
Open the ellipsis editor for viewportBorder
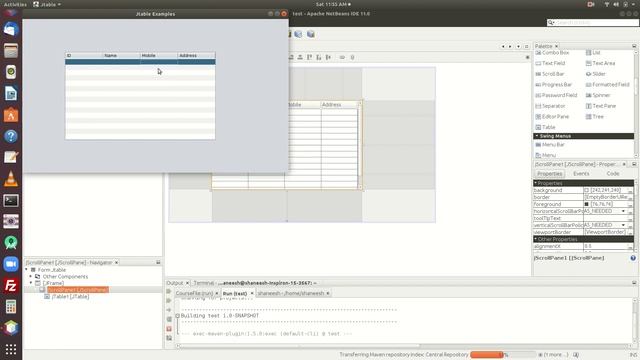click(630, 232)
